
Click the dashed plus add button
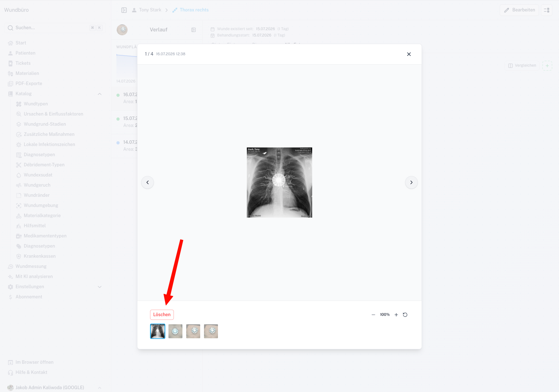coord(547,66)
